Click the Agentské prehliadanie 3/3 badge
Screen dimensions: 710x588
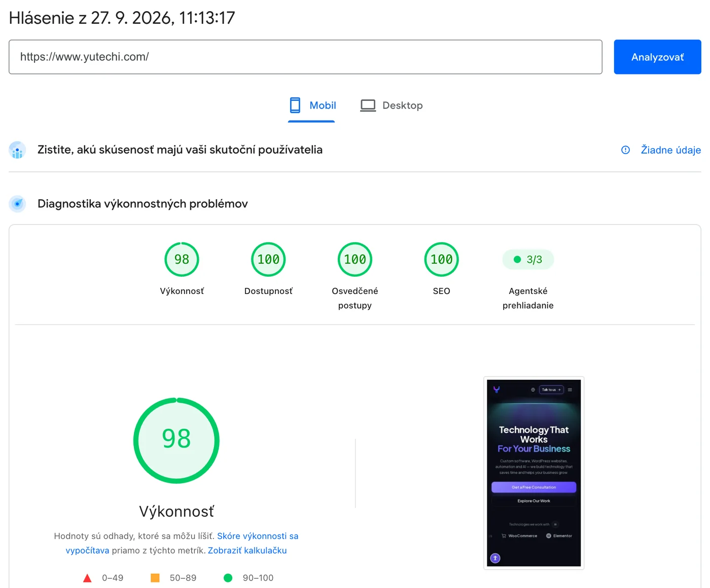point(528,260)
